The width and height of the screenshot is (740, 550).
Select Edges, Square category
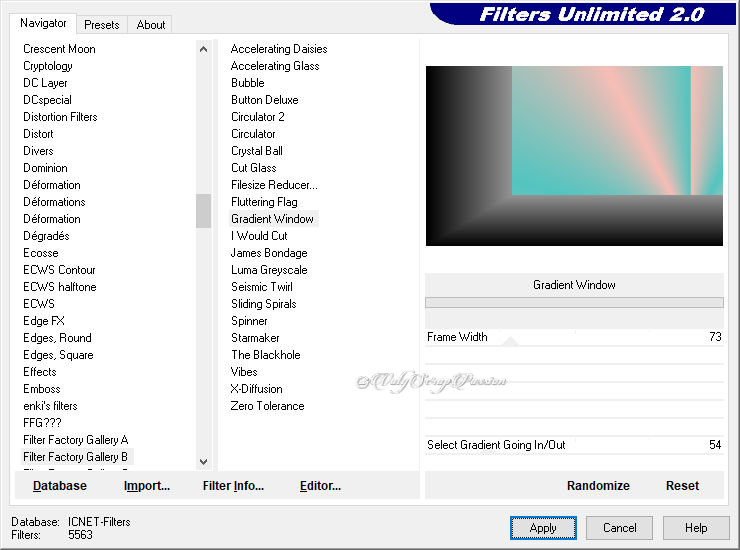click(59, 355)
